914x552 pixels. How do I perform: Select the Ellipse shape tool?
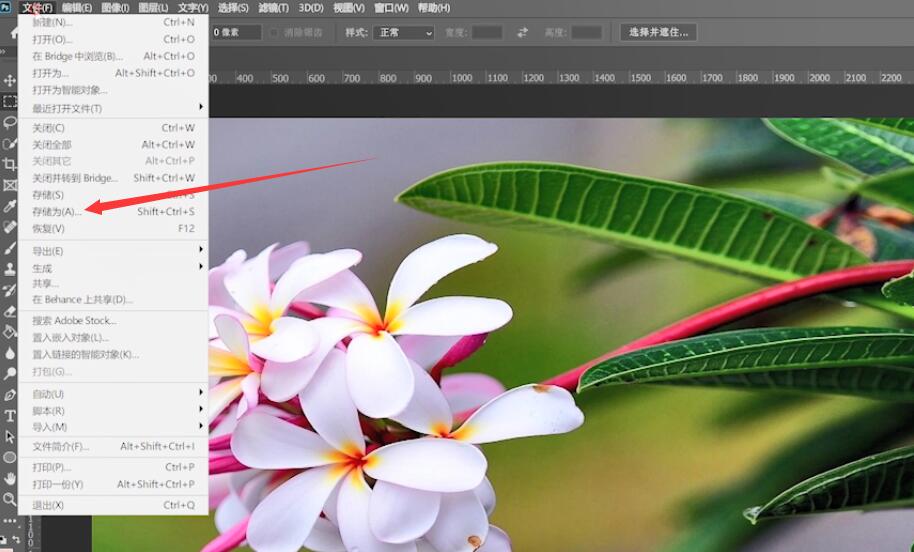point(9,458)
